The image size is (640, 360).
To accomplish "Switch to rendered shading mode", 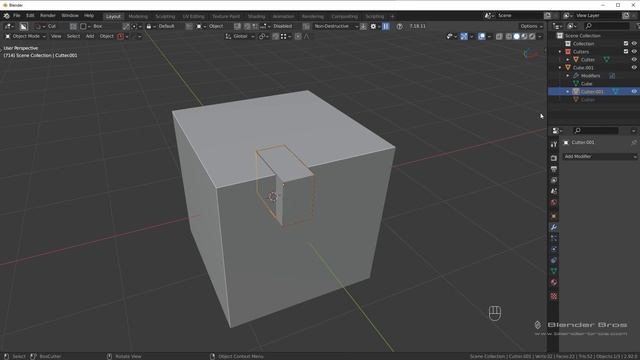I will point(532,36).
